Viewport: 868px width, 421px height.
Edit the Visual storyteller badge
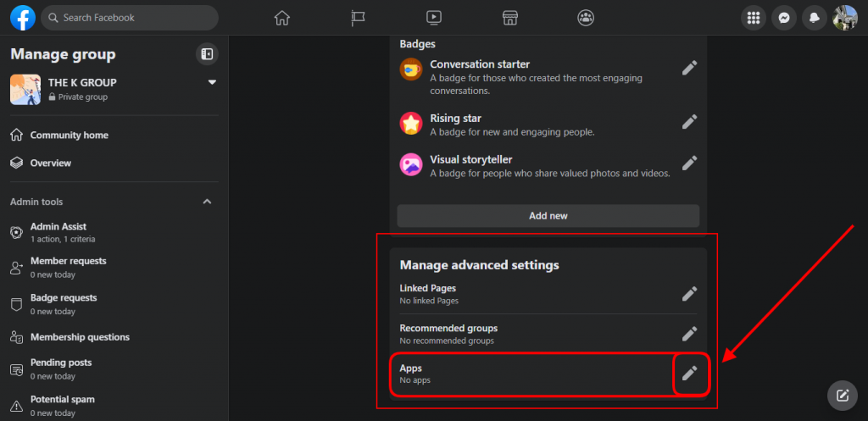(x=689, y=163)
